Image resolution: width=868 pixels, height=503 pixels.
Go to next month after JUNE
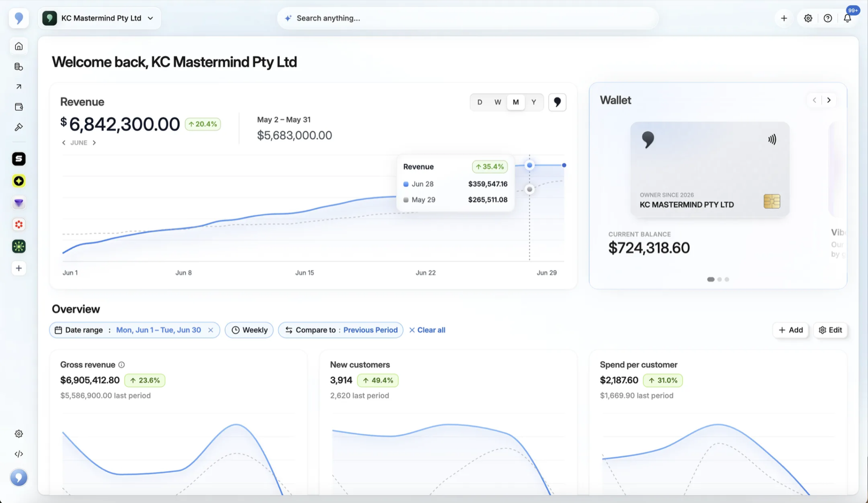coord(95,143)
